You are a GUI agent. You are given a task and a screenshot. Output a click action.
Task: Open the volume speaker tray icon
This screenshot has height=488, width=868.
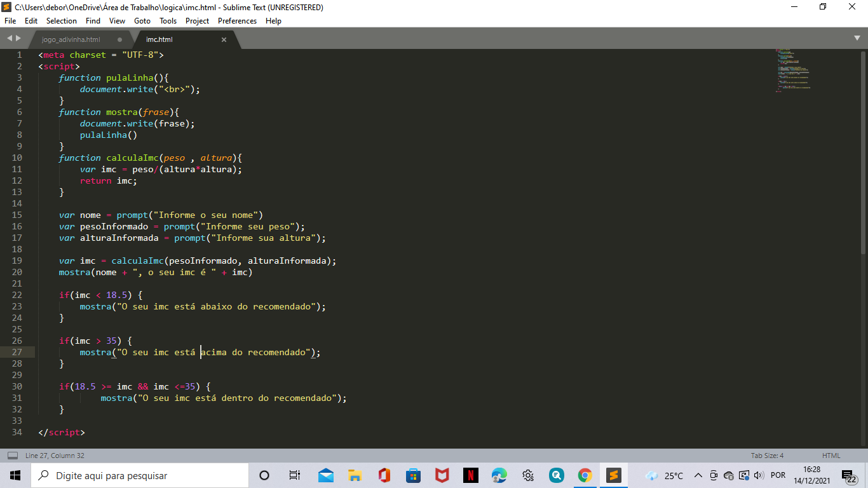tap(759, 475)
